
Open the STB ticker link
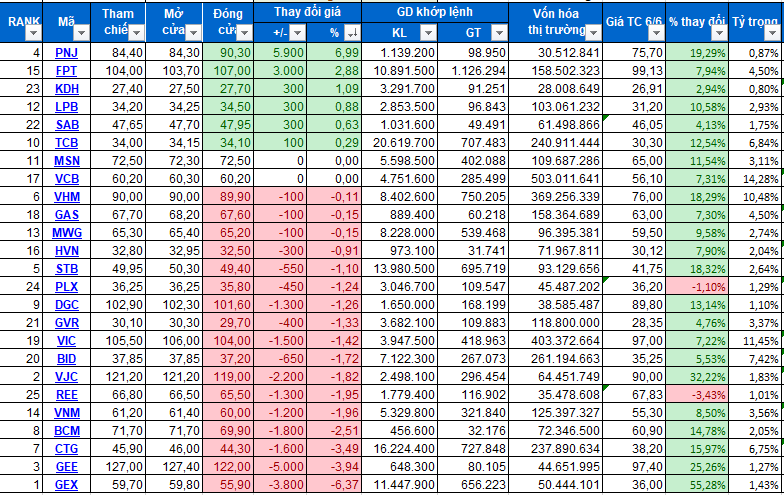coord(66,268)
